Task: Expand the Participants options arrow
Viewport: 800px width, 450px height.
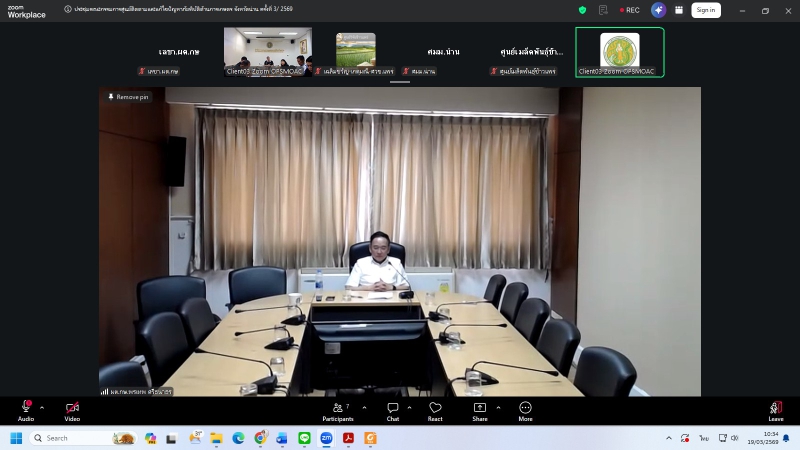Action: pos(364,408)
